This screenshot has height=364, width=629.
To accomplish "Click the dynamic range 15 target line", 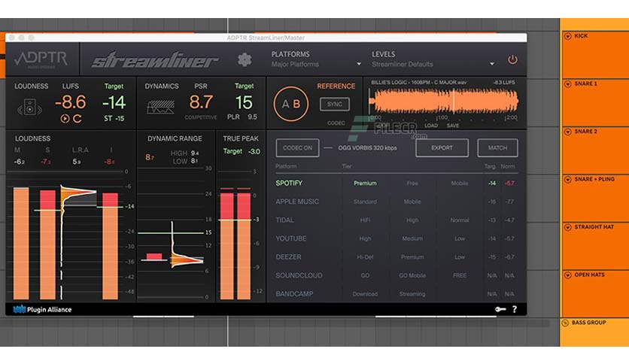I will tap(171, 233).
